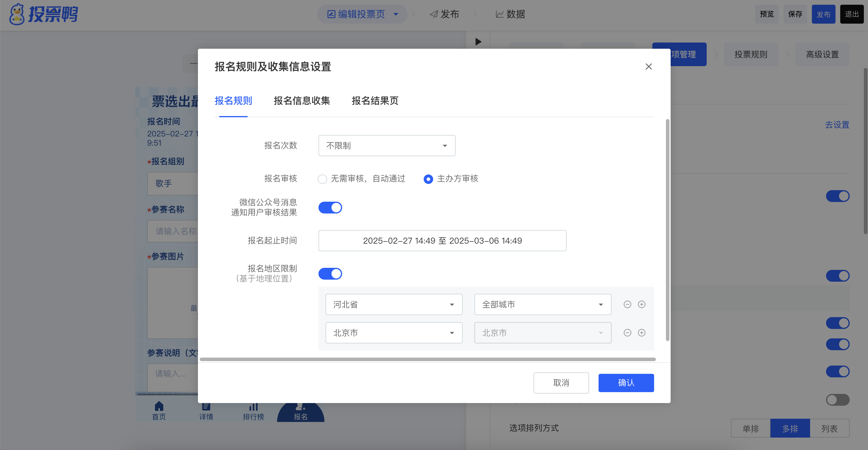Open the 数据 chart step in top navigation
Image resolution: width=868 pixels, height=450 pixels.
(510, 14)
